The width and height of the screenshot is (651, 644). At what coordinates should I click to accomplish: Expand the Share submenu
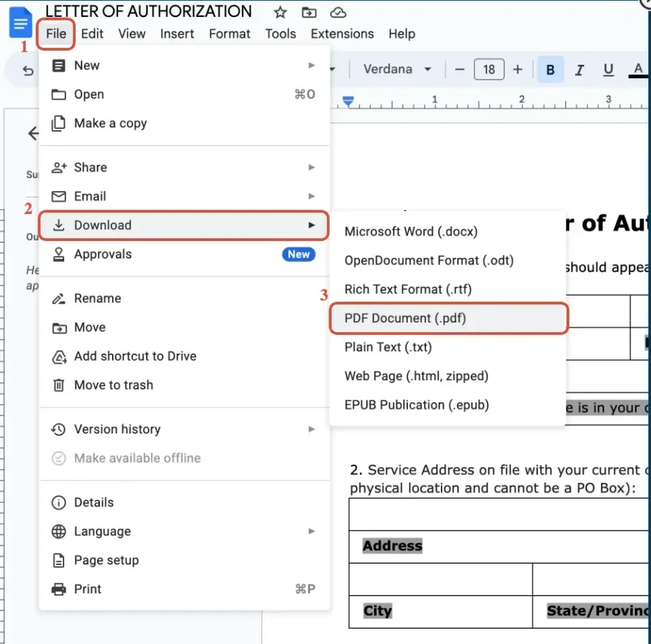184,167
